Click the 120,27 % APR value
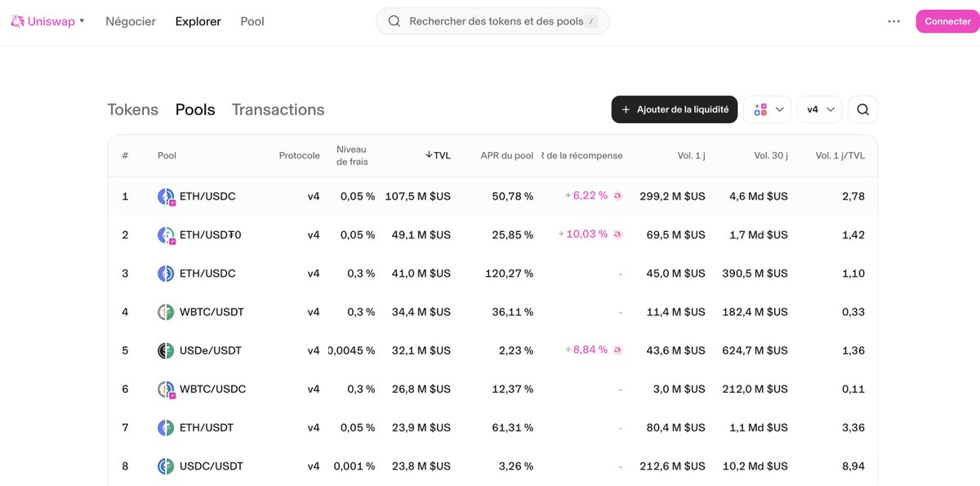 pos(509,274)
